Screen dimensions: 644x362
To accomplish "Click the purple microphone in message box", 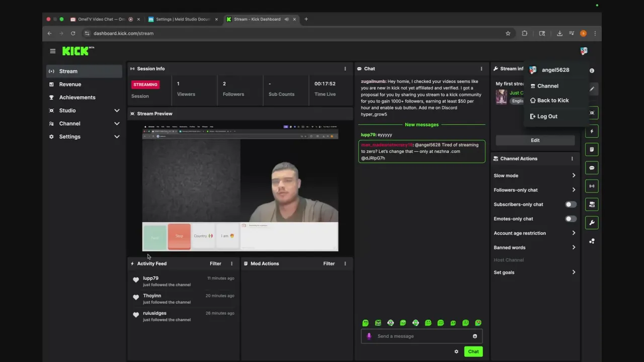I will tap(369, 336).
